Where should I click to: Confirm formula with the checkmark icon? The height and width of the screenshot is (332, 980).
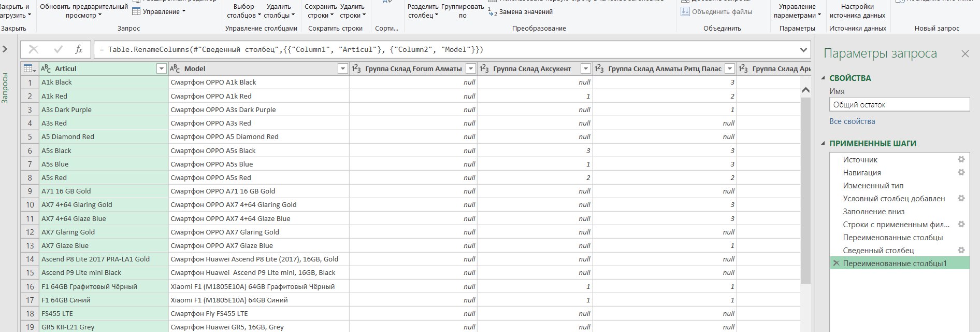[x=58, y=50]
